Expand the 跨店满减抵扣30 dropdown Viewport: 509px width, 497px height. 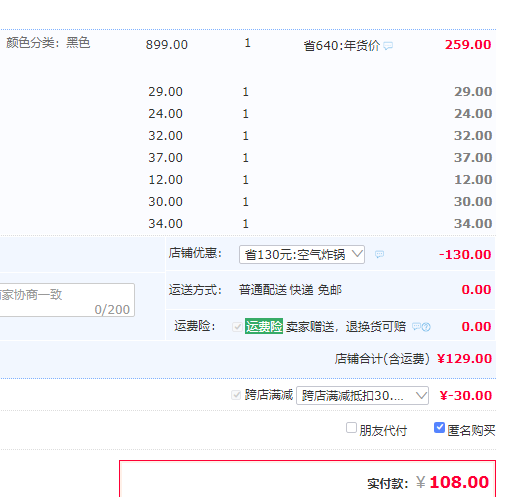(362, 396)
